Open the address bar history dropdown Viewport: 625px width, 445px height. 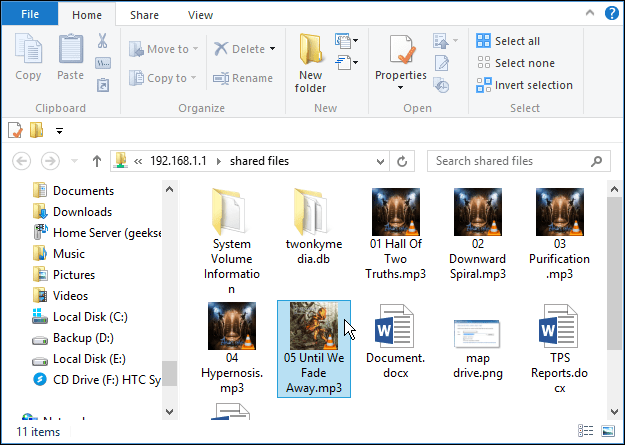coord(380,161)
